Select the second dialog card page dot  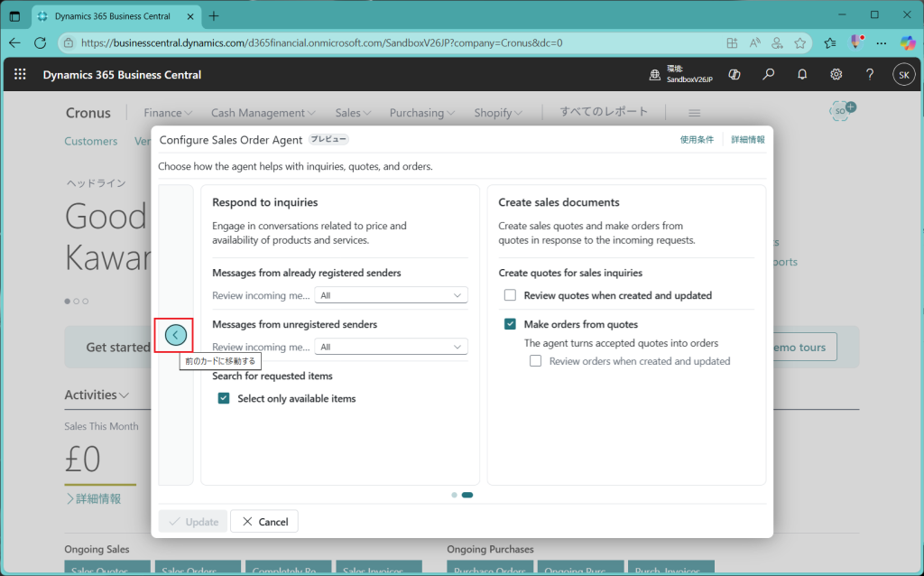coord(467,496)
